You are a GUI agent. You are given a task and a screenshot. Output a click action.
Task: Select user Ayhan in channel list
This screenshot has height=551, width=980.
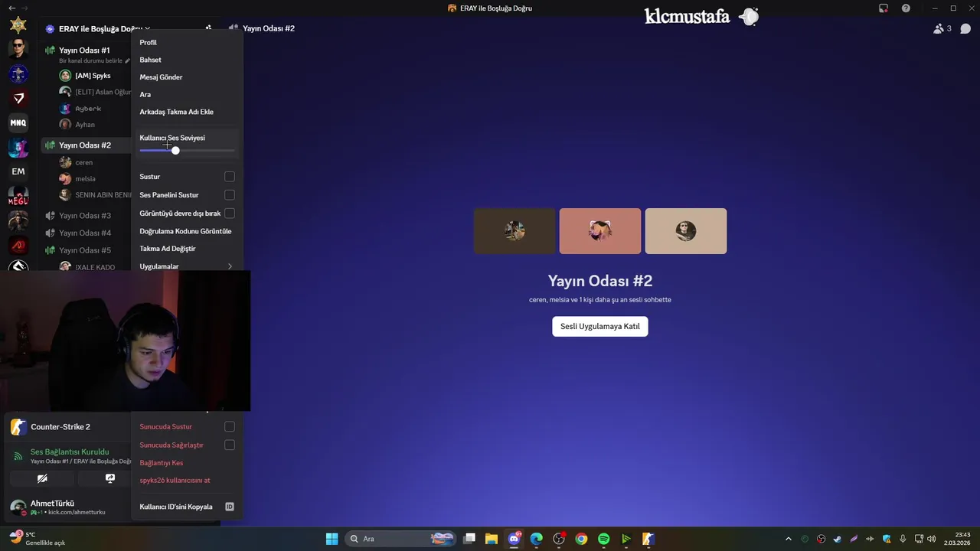(x=85, y=125)
